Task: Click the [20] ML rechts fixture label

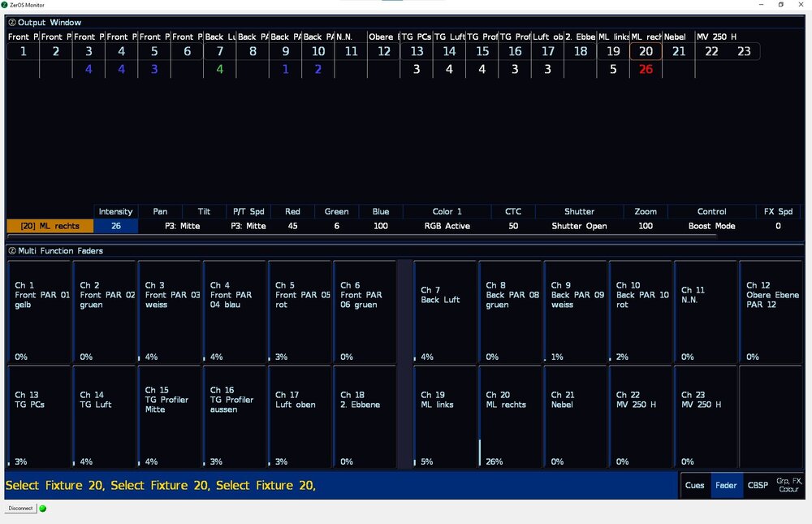Action: [x=50, y=226]
